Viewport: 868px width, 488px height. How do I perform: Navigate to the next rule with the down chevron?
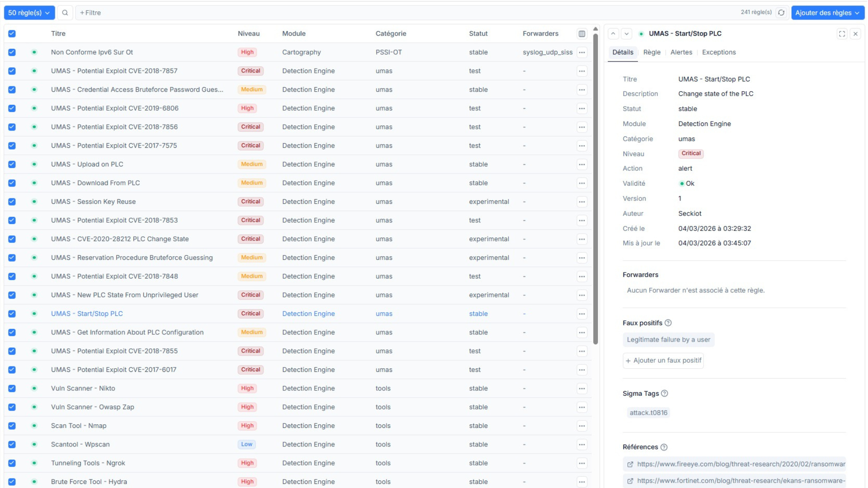tap(627, 33)
